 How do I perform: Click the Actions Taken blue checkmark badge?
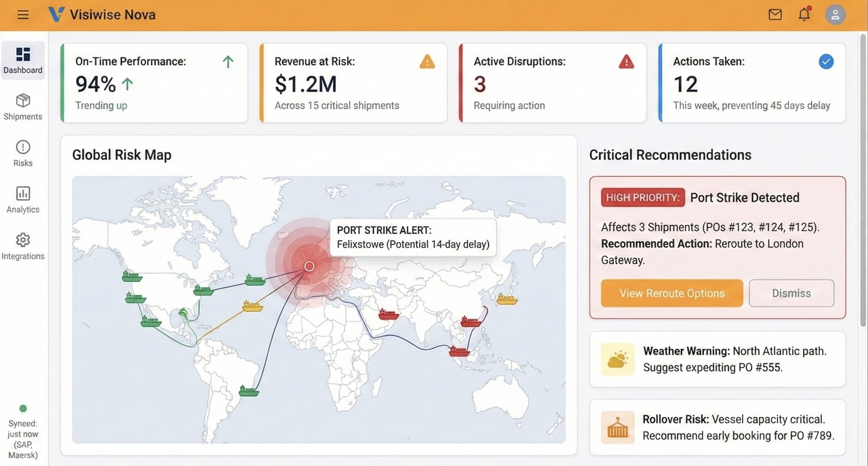coord(826,62)
